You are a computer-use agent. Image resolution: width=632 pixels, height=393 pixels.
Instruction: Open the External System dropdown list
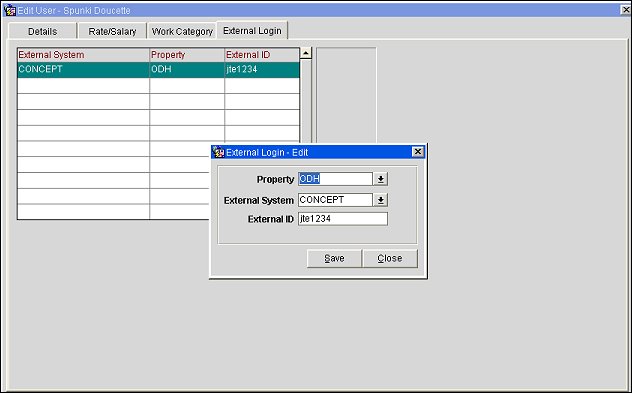pos(380,200)
